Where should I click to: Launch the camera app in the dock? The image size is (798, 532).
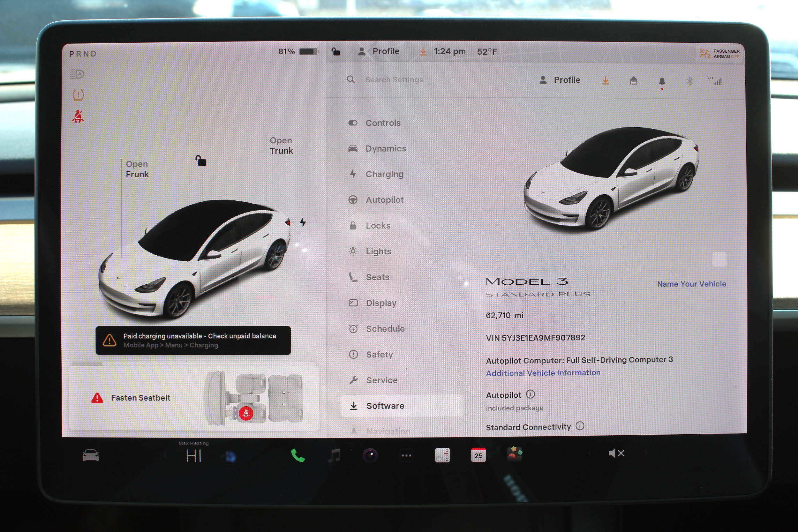pos(370,455)
